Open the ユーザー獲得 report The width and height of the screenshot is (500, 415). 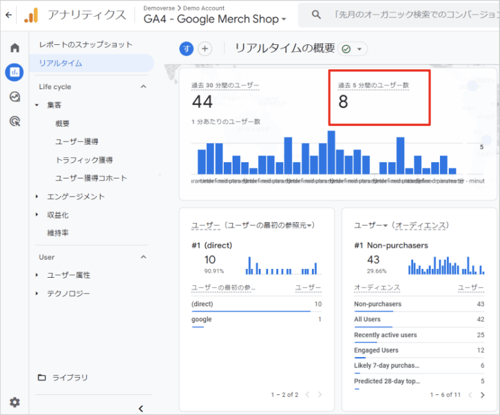pos(77,142)
